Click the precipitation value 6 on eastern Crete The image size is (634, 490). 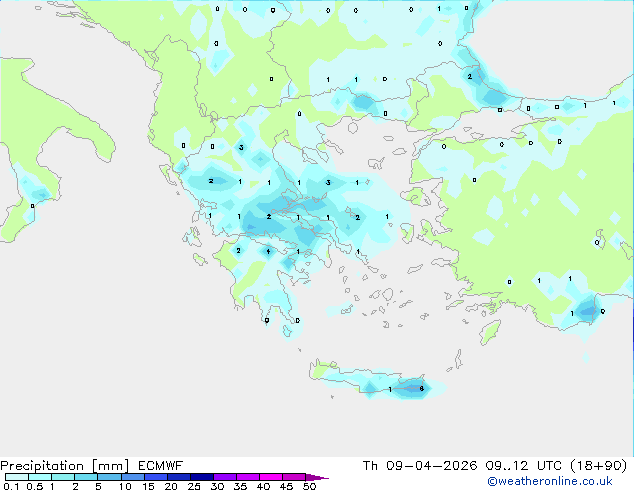pyautogui.click(x=421, y=389)
